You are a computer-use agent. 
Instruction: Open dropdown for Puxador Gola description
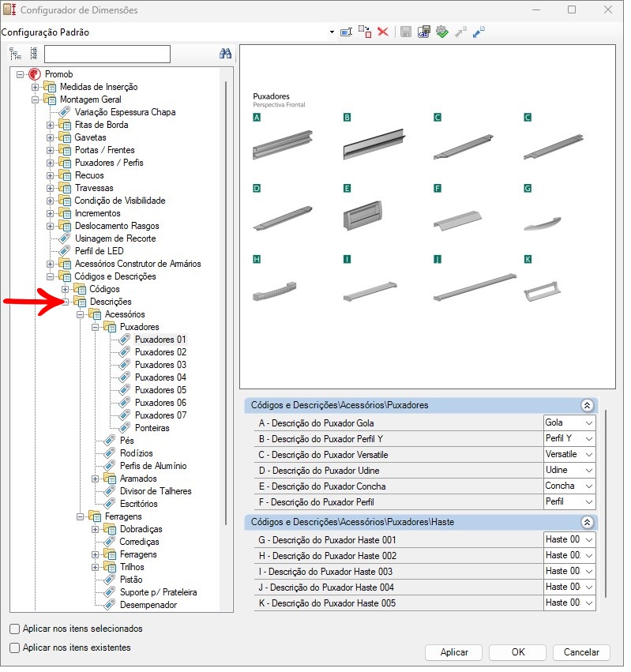pos(588,423)
